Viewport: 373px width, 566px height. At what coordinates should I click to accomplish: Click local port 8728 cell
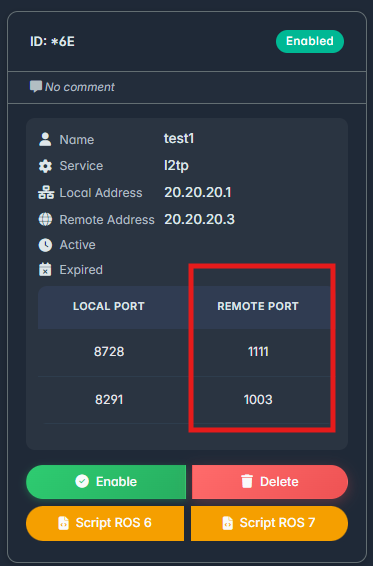[x=109, y=352]
